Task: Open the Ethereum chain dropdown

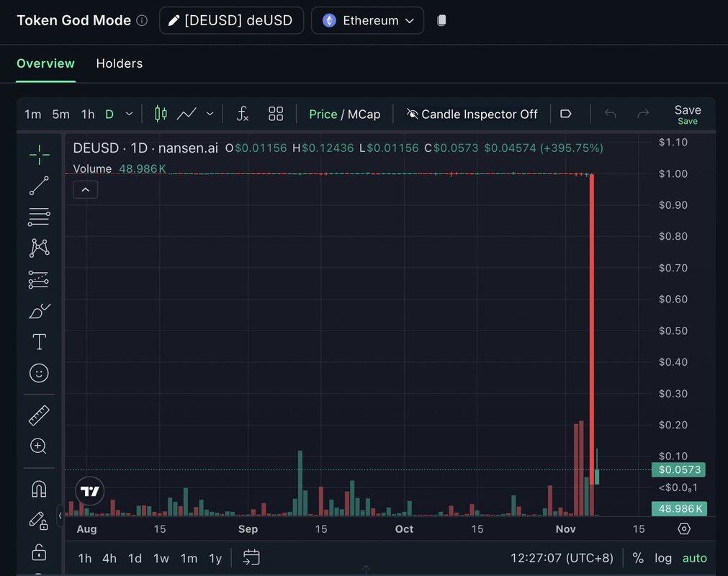Action: (x=367, y=20)
